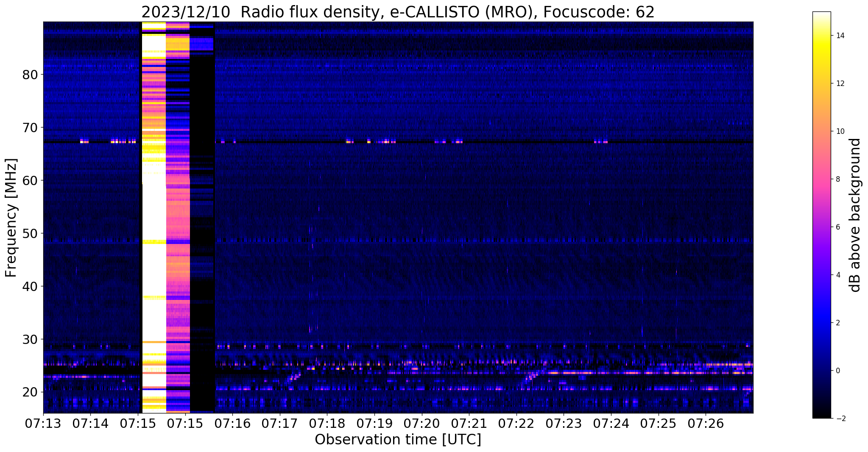Screen dimensions: 868x452
Task: Click the dB colorbar gradient strip
Action: click(821, 215)
